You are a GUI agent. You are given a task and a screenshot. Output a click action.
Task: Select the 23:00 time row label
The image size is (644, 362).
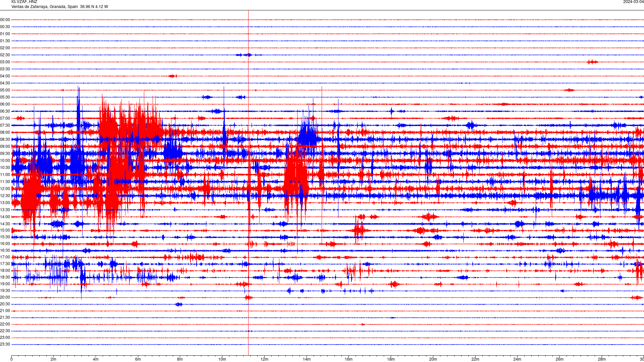(x=5, y=338)
